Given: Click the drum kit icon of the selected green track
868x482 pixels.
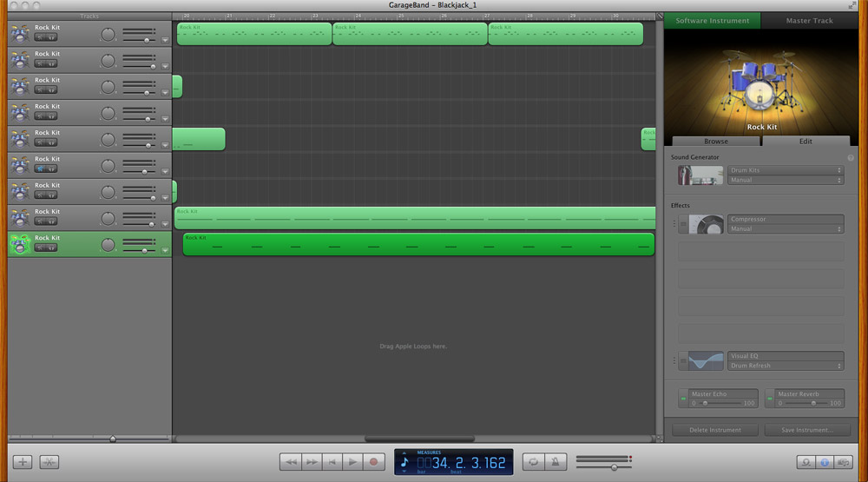Looking at the screenshot, I should click(21, 244).
